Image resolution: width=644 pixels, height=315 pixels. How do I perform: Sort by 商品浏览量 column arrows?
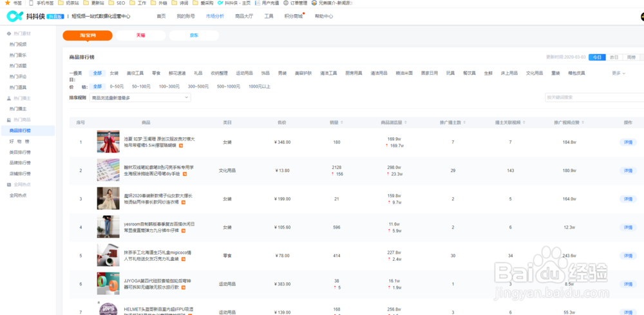[x=406, y=122]
